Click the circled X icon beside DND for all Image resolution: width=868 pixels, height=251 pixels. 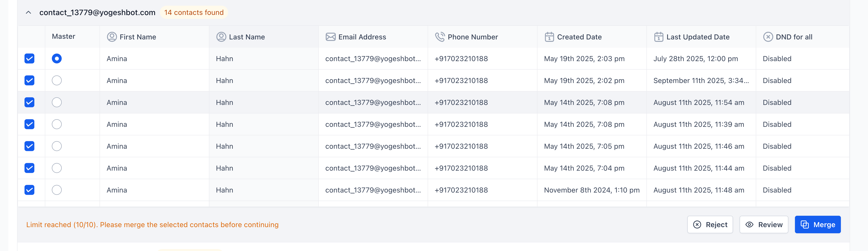(x=768, y=37)
